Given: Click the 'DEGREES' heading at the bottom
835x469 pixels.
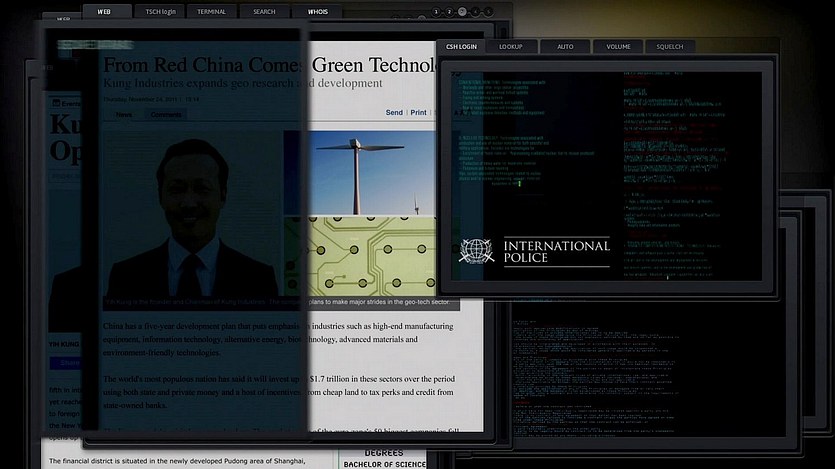Looking at the screenshot, I should 384,453.
